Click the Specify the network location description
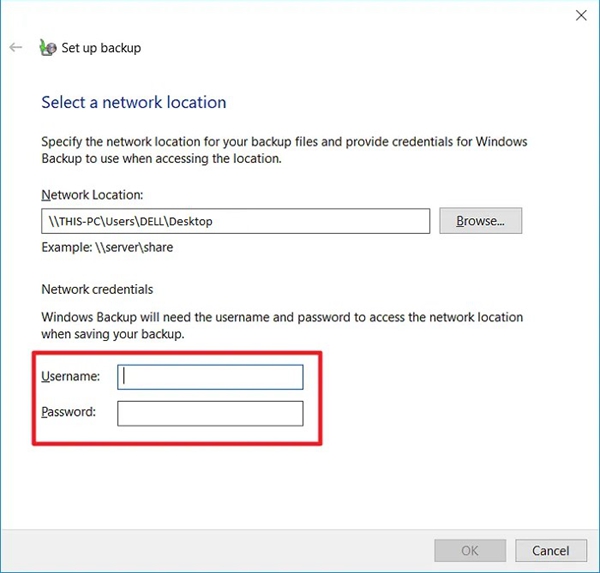 [284, 150]
